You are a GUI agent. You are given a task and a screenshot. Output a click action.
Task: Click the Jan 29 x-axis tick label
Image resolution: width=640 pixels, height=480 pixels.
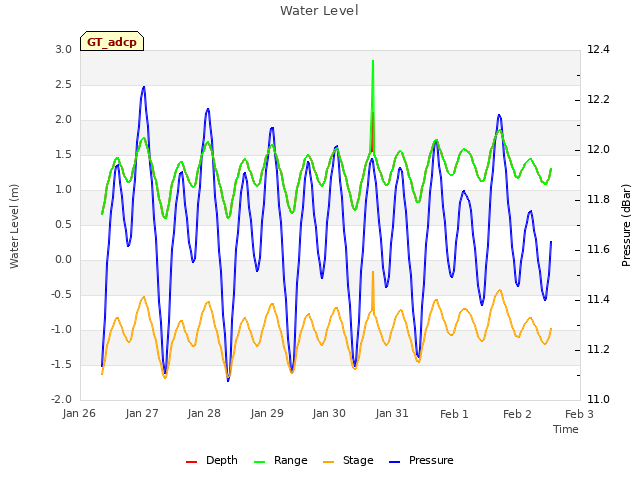267,413
